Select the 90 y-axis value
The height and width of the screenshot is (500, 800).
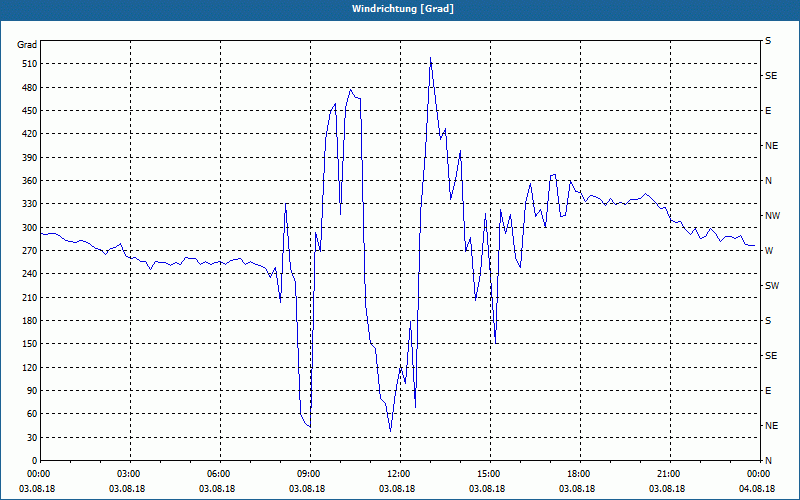[x=32, y=390]
